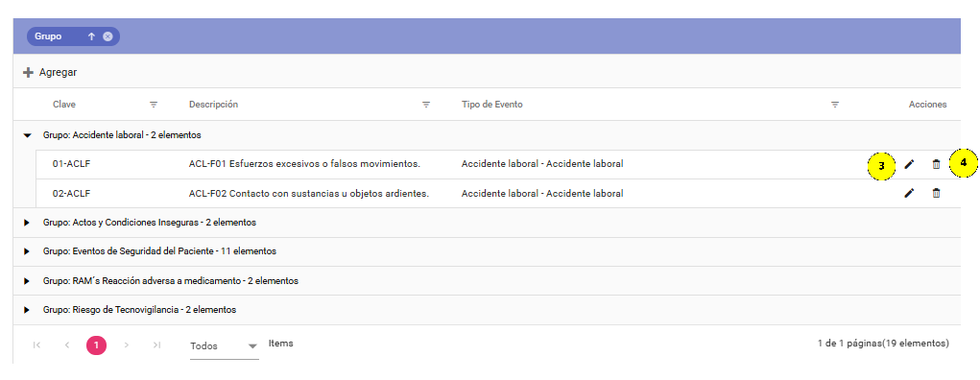Open the Clave column filter icon
The width and height of the screenshot is (980, 380).
click(x=154, y=105)
